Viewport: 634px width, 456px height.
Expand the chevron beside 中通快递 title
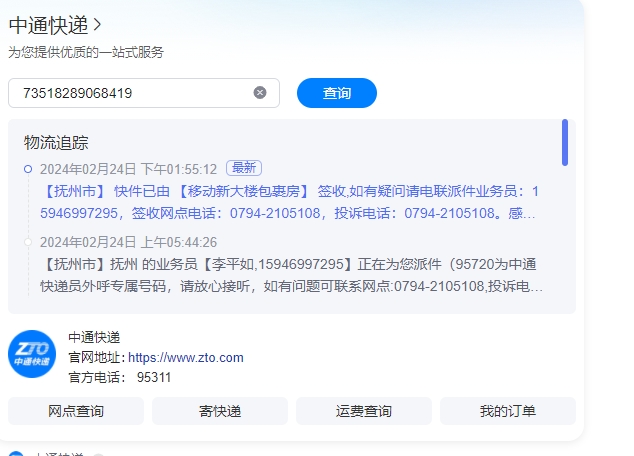(97, 25)
